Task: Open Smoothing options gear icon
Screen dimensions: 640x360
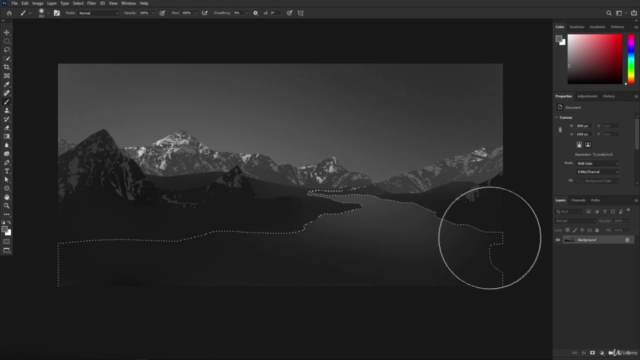Action: (x=256, y=13)
